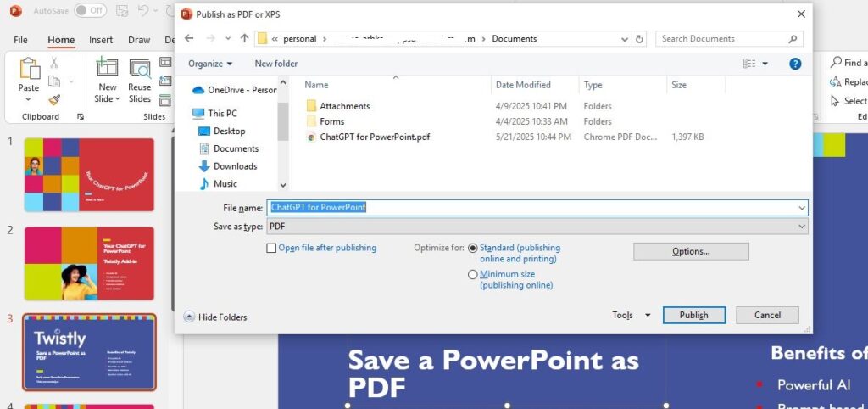Click the Reset slide icon in Slides group
The image size is (868, 409).
165,81
